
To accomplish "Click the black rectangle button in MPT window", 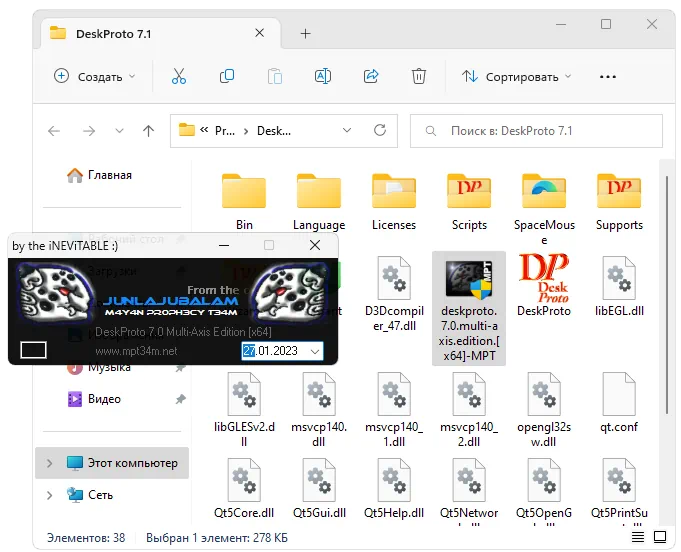I will click(33, 350).
